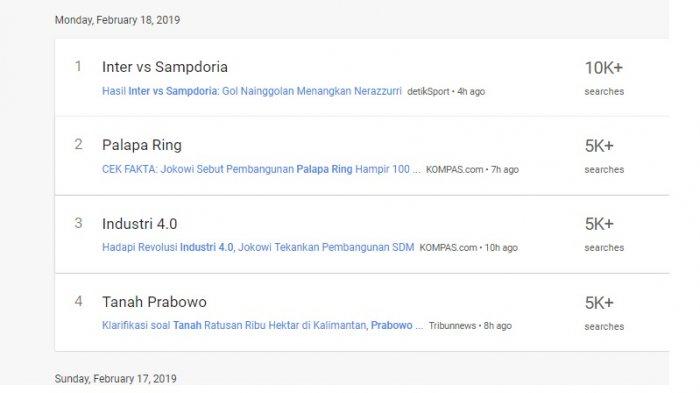Select Industri 4.0 5K+ searches count
700x393 pixels.
pos(604,234)
